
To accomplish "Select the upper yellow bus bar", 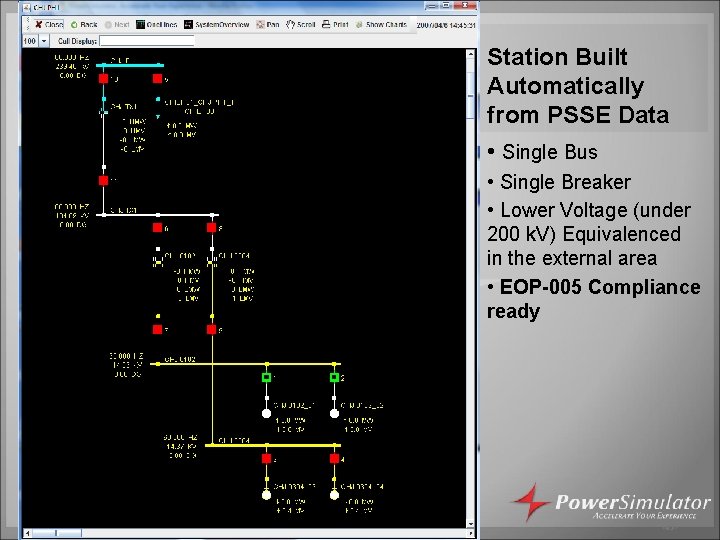I will click(x=245, y=364).
